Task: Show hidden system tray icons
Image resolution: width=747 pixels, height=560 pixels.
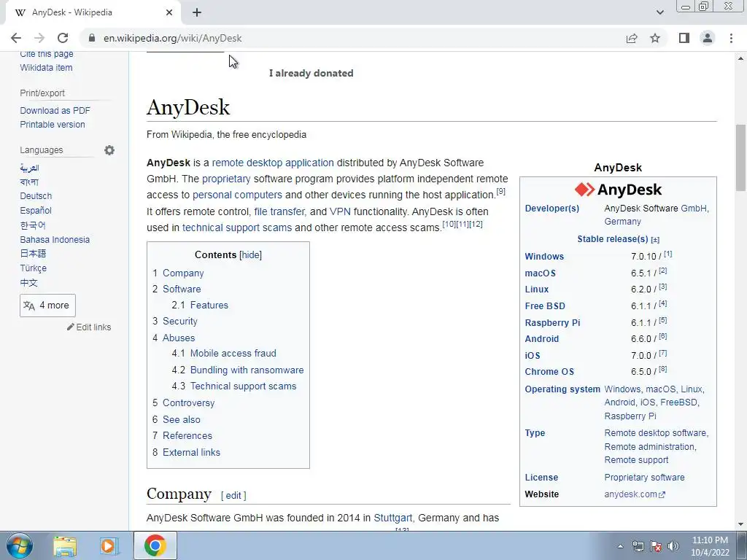Action: [620, 546]
